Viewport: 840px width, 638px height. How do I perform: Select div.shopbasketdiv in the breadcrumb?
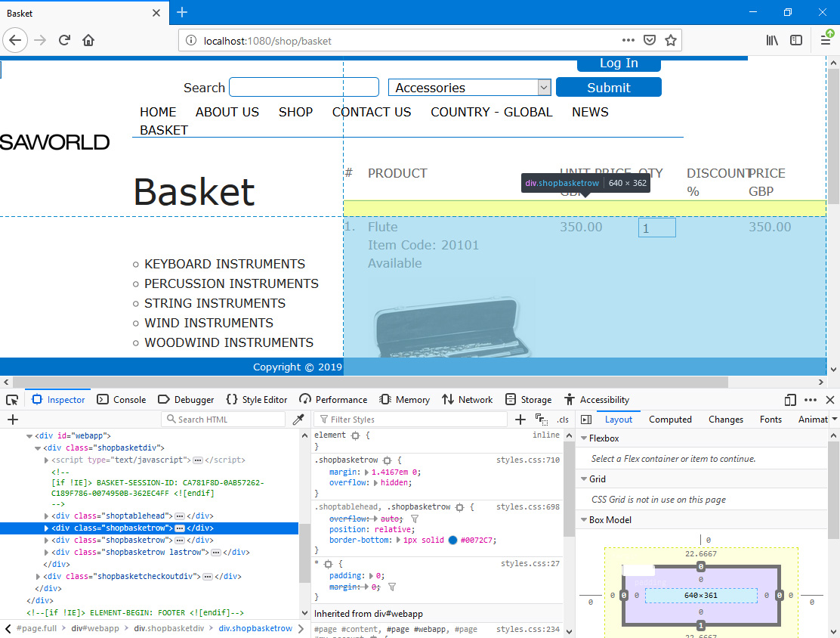coord(168,628)
